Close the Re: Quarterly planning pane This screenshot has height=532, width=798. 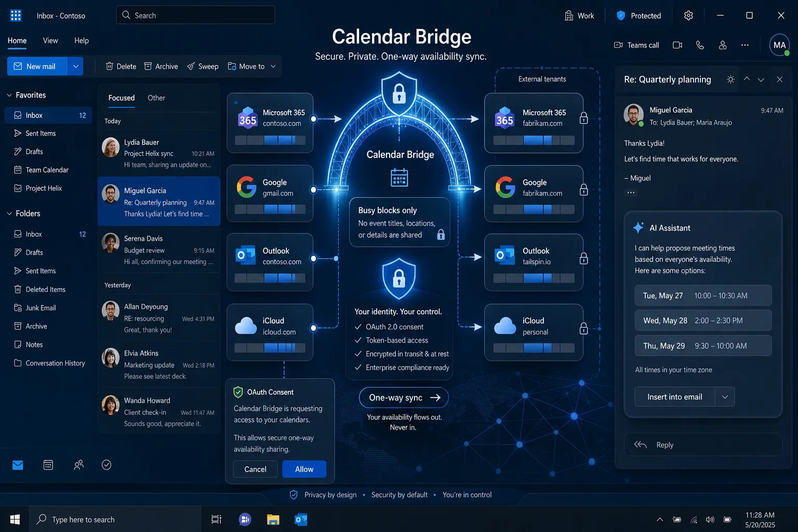779,79
